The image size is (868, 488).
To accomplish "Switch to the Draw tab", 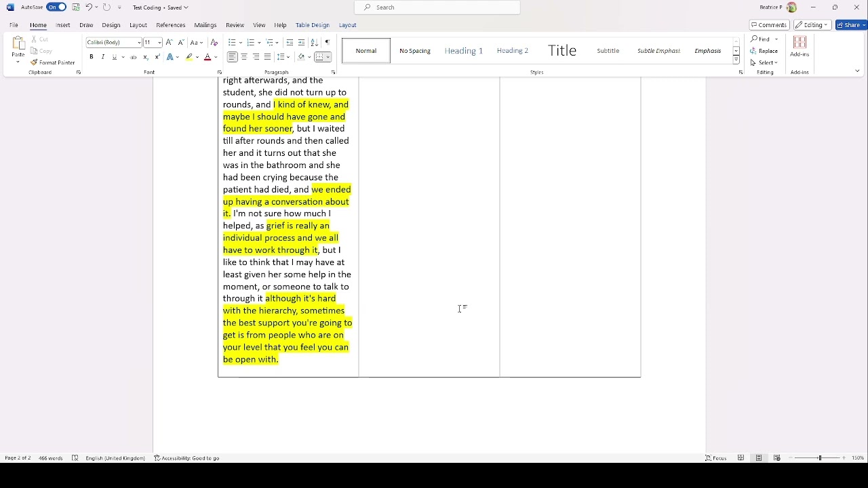I will [86, 25].
